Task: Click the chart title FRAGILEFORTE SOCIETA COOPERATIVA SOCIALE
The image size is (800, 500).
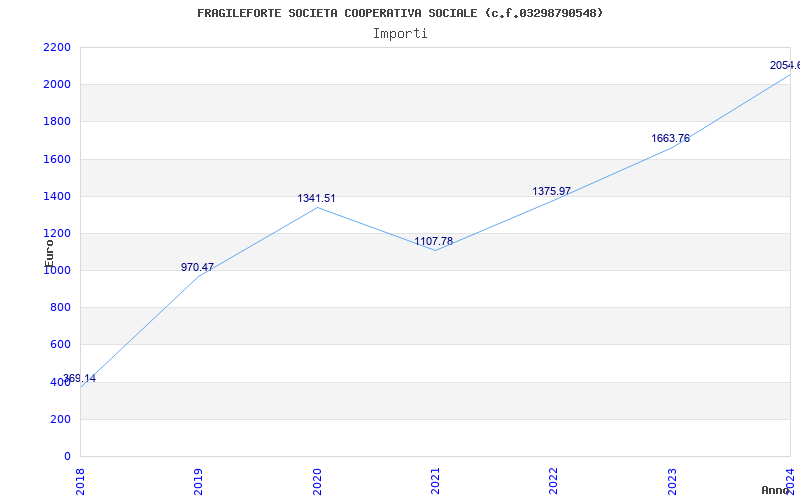Action: (400, 13)
